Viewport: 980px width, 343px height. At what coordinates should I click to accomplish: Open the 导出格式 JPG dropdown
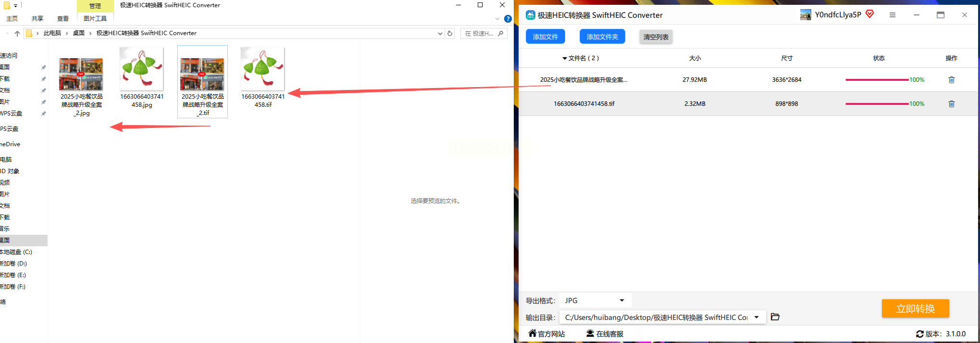(x=595, y=300)
